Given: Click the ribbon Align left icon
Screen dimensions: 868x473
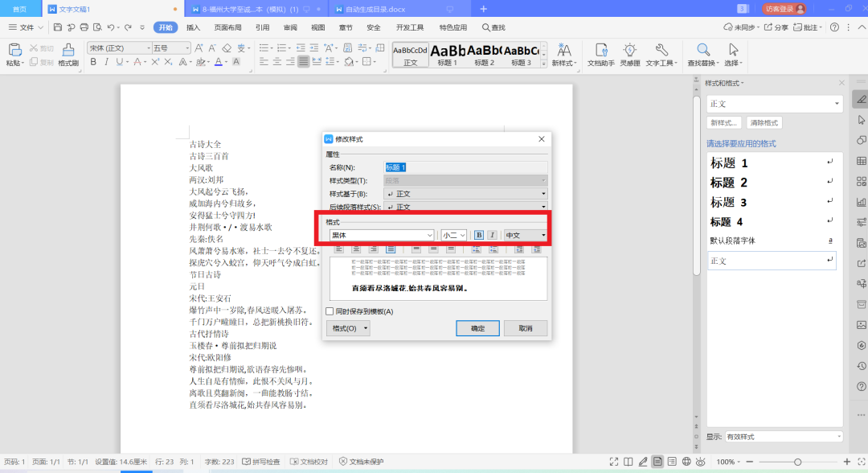Looking at the screenshot, I should (x=264, y=62).
